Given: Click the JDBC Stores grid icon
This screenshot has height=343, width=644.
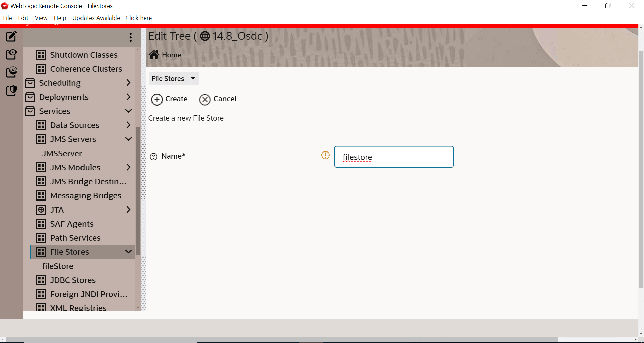Looking at the screenshot, I should [41, 280].
